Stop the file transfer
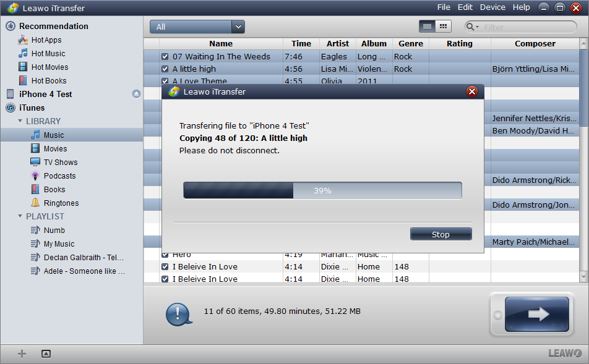The height and width of the screenshot is (364, 589). coord(441,234)
